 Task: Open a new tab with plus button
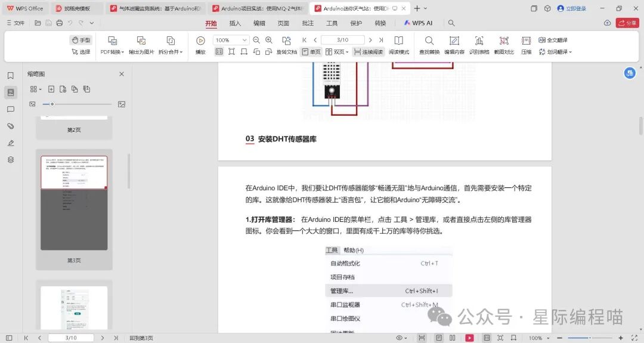[x=417, y=8]
